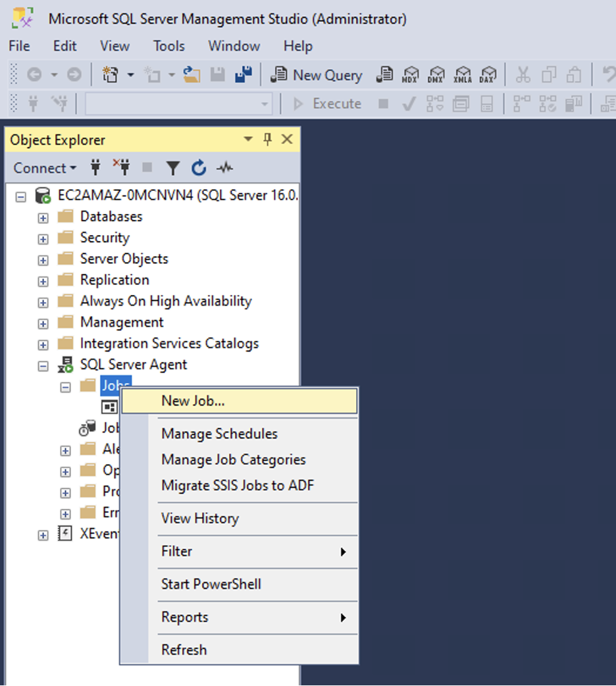This screenshot has width=616, height=686.
Task: Open the available databases combo box
Action: 178,103
